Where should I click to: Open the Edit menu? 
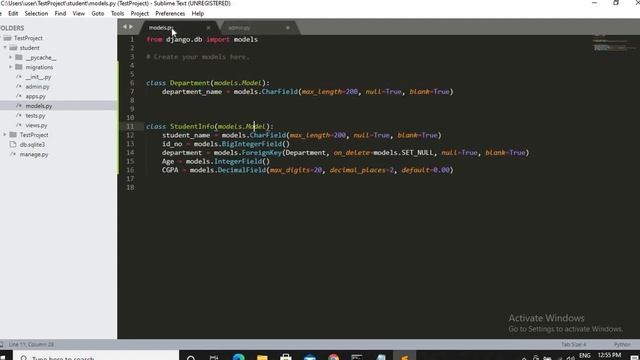click(x=13, y=13)
